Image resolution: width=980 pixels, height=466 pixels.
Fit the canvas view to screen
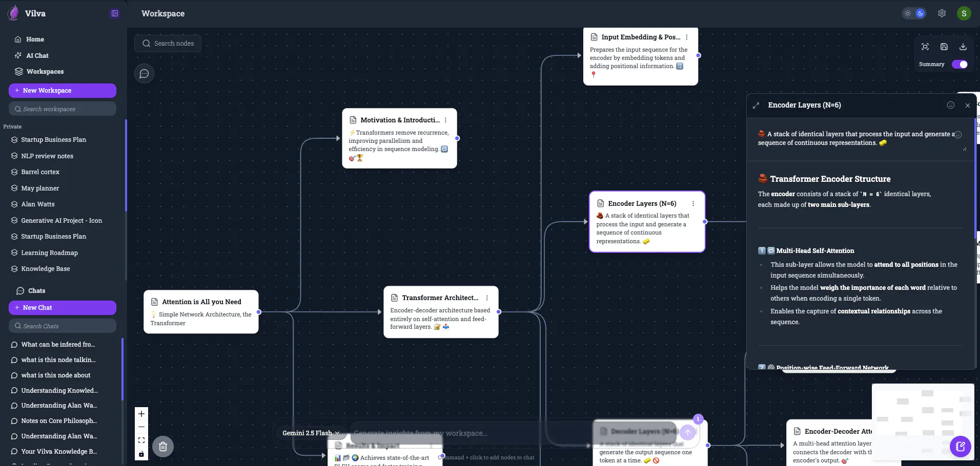(x=141, y=440)
